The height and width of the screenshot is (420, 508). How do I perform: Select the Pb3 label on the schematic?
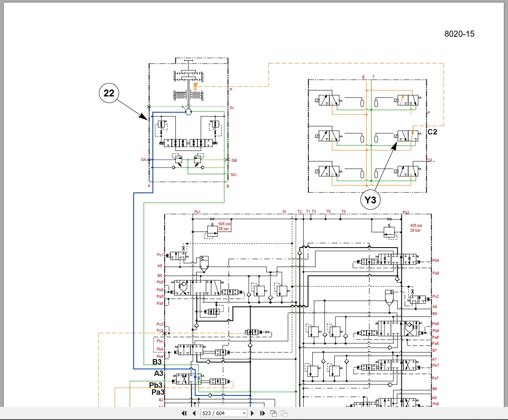(156, 384)
